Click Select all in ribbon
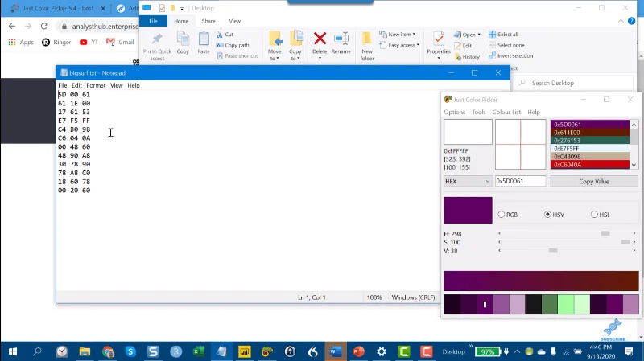Viewport: 644px width, 361px height. tap(504, 35)
